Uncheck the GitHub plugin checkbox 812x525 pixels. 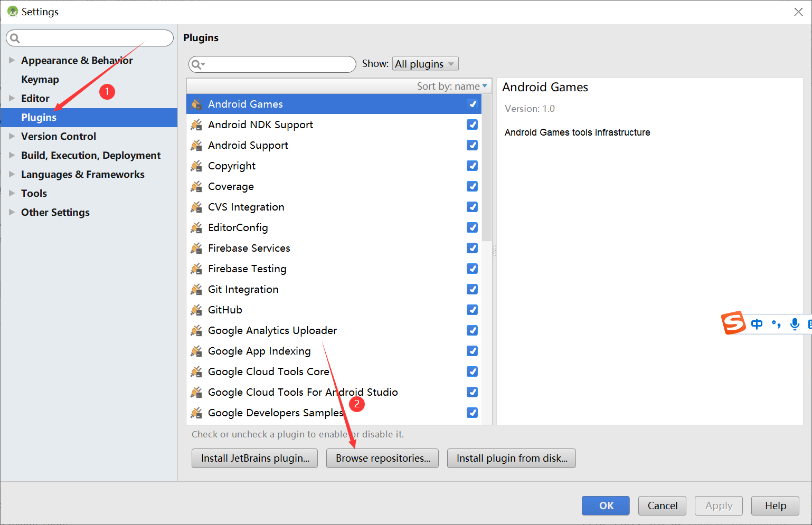[x=473, y=310]
